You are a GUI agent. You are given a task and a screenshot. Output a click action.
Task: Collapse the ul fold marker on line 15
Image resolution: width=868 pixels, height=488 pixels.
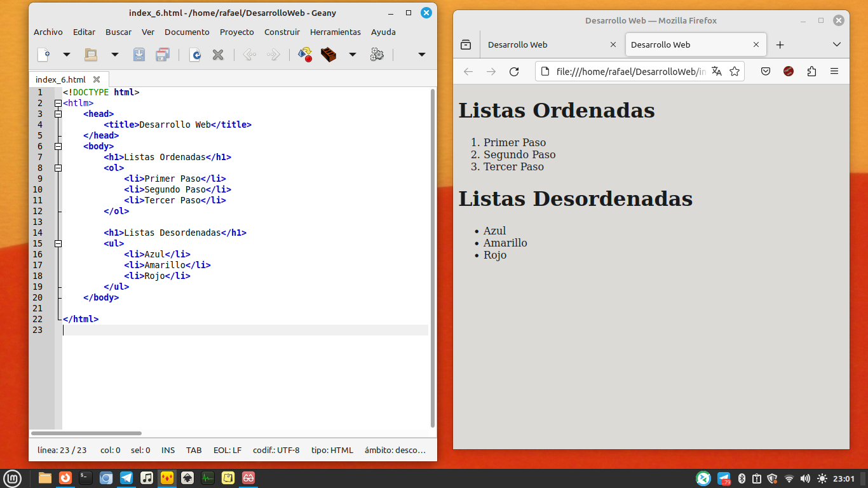coord(58,243)
